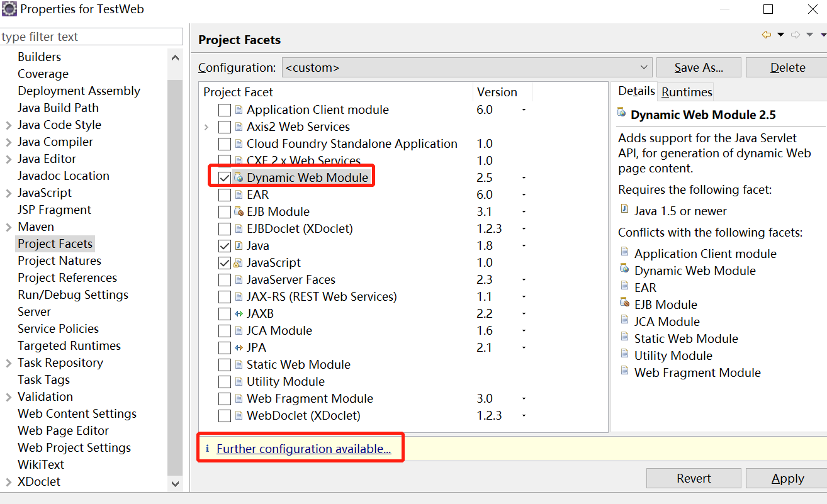Open Deployment Assembly properties page
Viewport: 827px width, 504px height.
click(79, 91)
